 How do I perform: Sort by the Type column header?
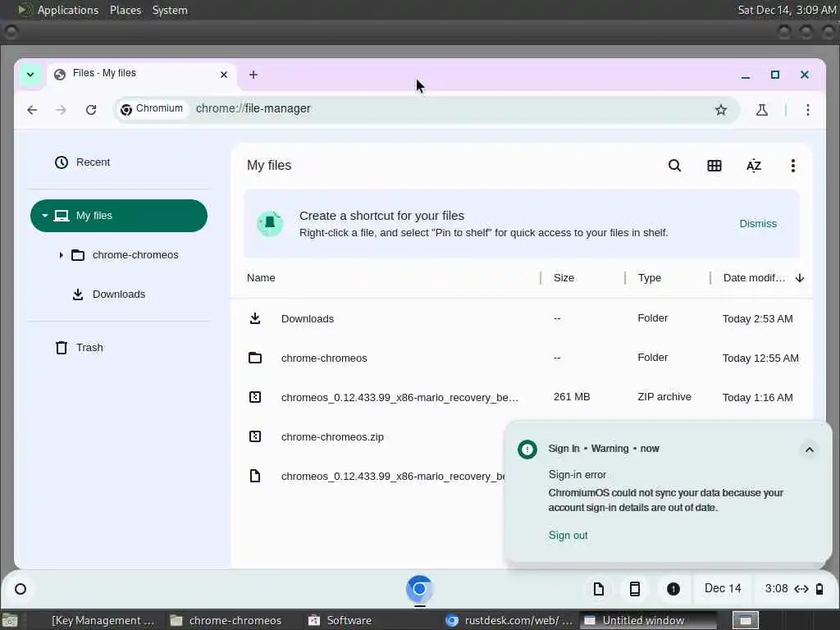pyautogui.click(x=650, y=278)
